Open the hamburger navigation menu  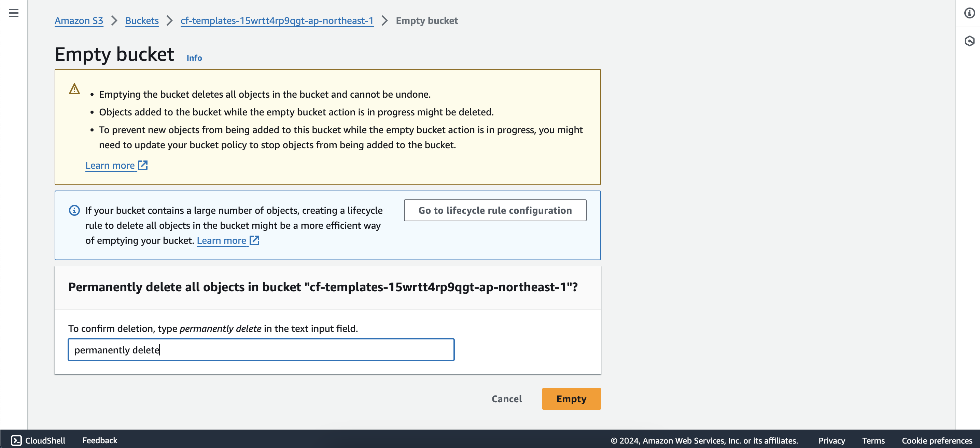pos(14,13)
